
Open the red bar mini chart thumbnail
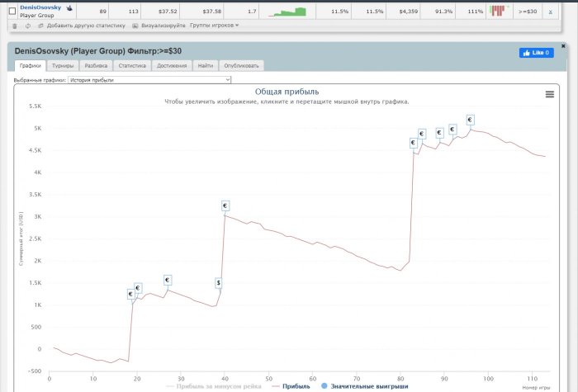click(499, 11)
